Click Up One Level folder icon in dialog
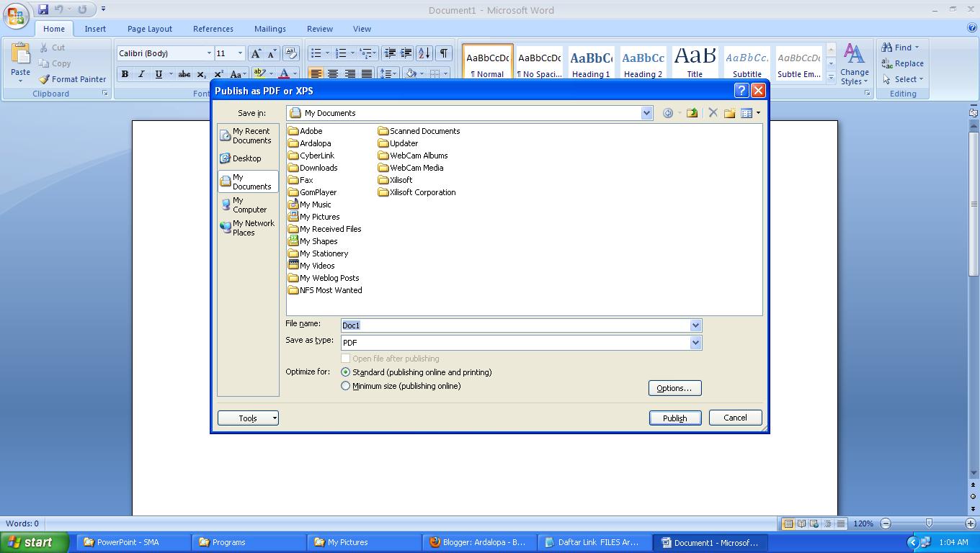The height and width of the screenshot is (553, 980). [x=692, y=113]
